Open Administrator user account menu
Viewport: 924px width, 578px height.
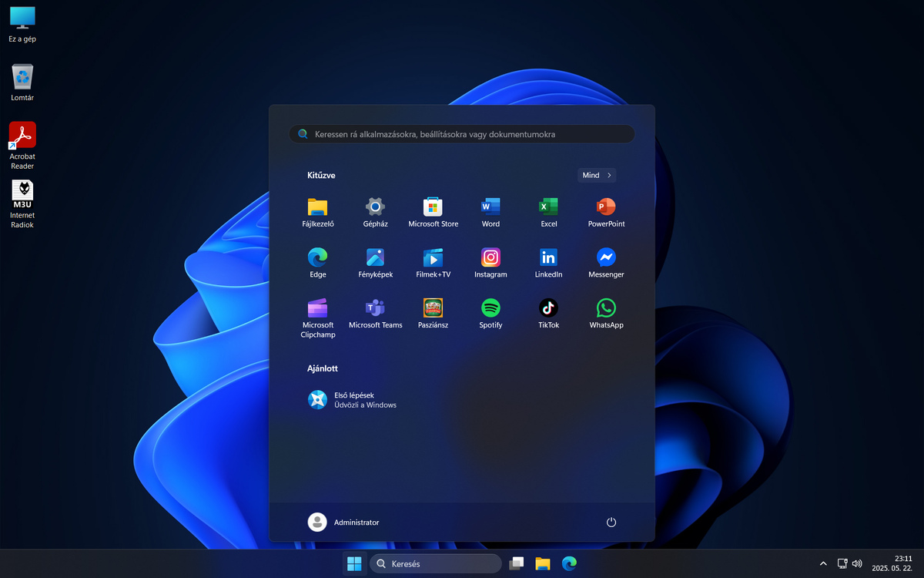[343, 522]
